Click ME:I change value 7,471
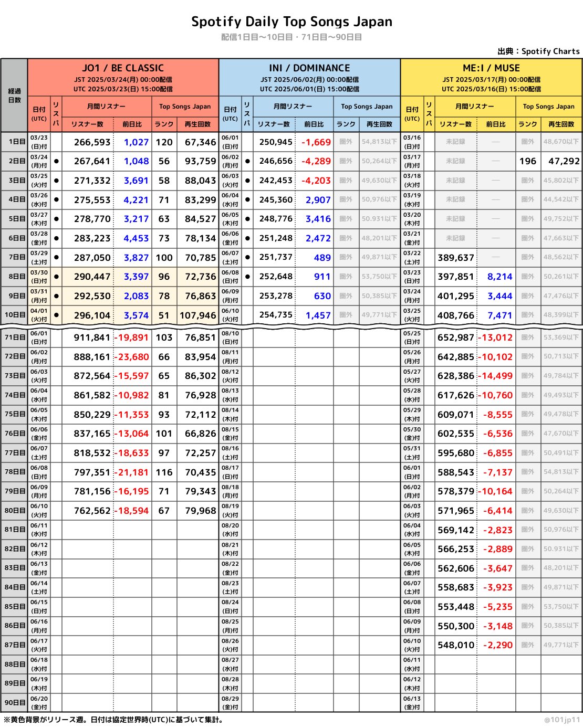The width and height of the screenshot is (583, 728). click(x=499, y=315)
